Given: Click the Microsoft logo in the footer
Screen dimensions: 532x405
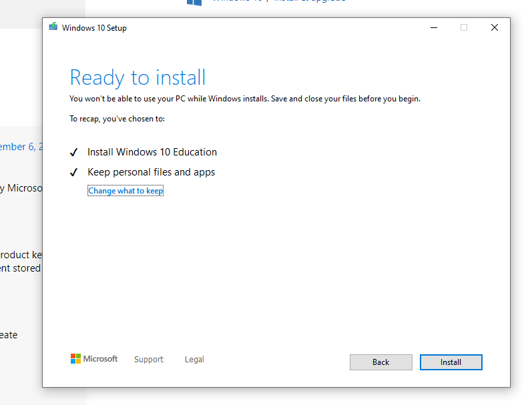Looking at the screenshot, I should tap(94, 358).
